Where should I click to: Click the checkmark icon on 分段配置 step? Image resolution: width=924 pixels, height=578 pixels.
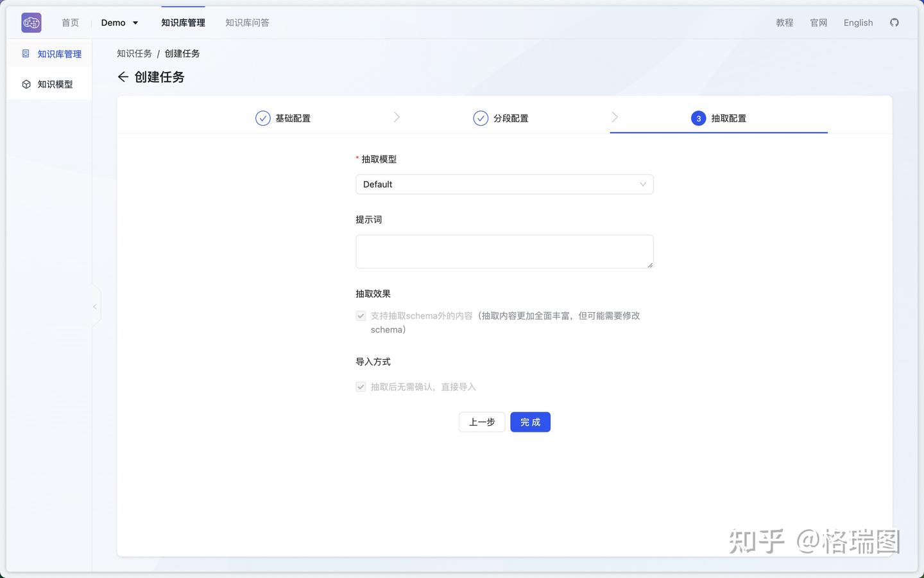click(481, 118)
